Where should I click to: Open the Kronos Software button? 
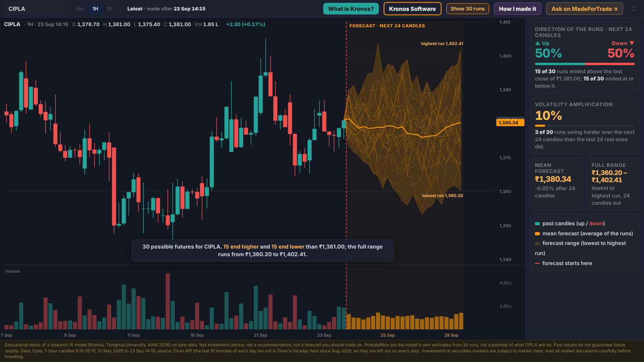pyautogui.click(x=412, y=8)
